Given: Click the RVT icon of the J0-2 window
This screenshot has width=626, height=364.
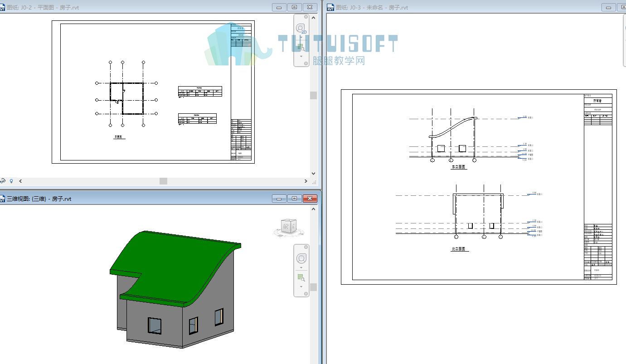Looking at the screenshot, I should coord(2,7).
